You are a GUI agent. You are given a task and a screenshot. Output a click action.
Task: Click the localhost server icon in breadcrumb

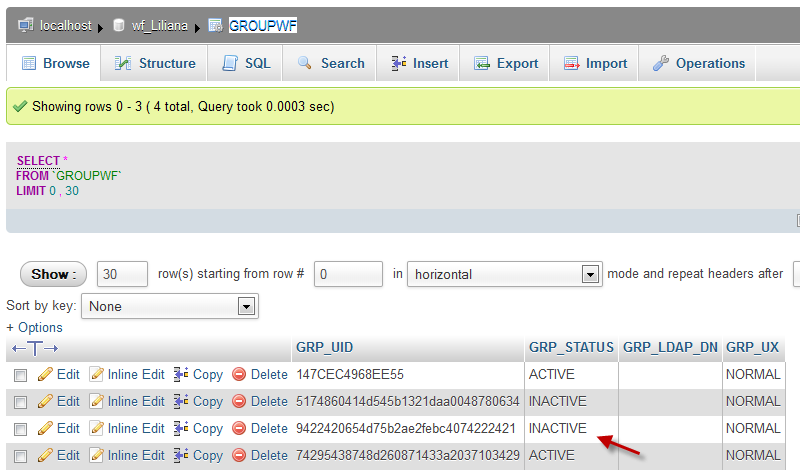click(x=25, y=25)
